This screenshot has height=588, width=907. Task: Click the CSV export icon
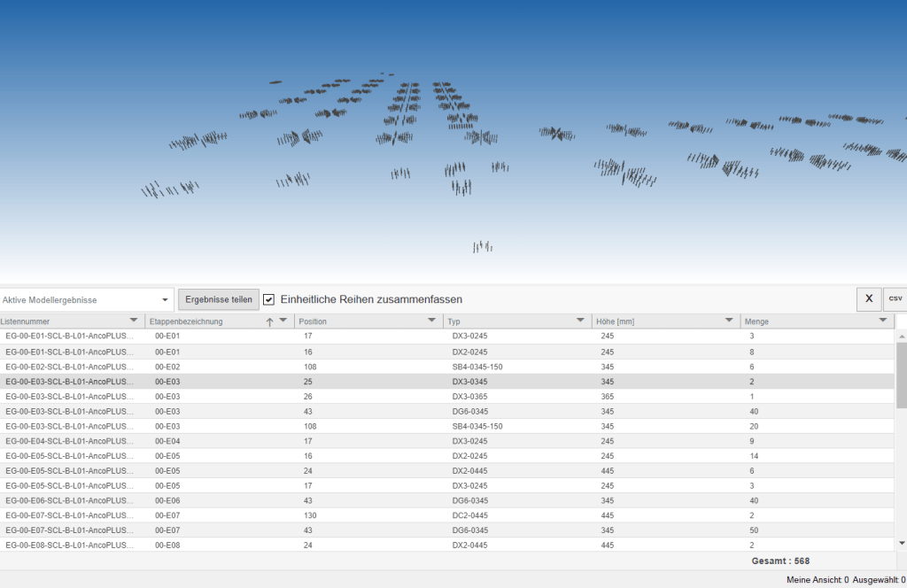pyautogui.click(x=895, y=299)
